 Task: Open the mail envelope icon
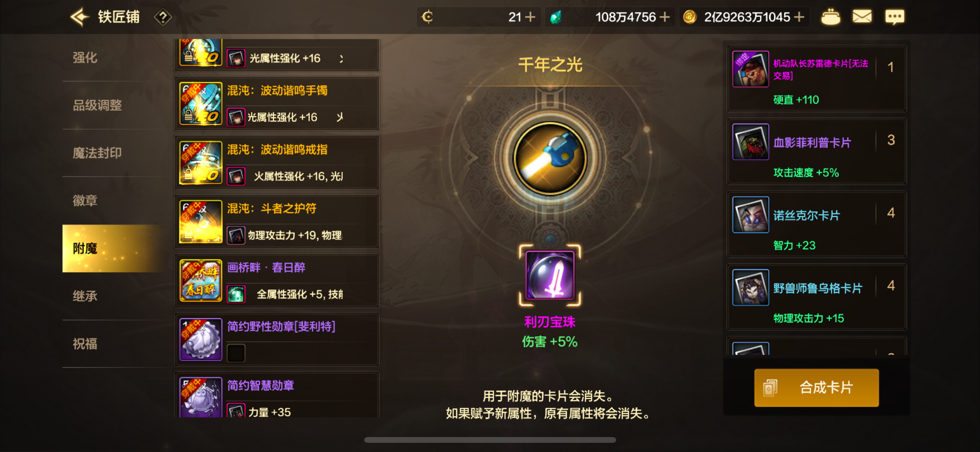point(862,16)
